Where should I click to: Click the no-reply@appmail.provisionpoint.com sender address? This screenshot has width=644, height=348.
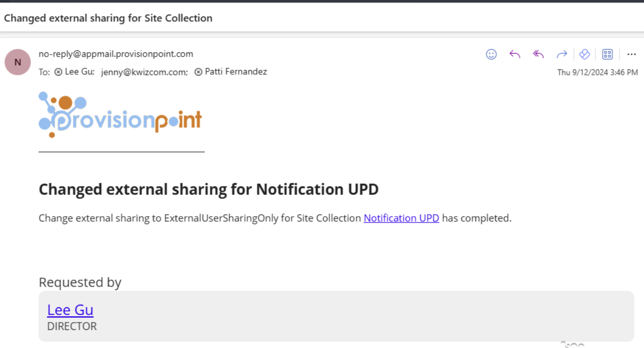(x=116, y=54)
